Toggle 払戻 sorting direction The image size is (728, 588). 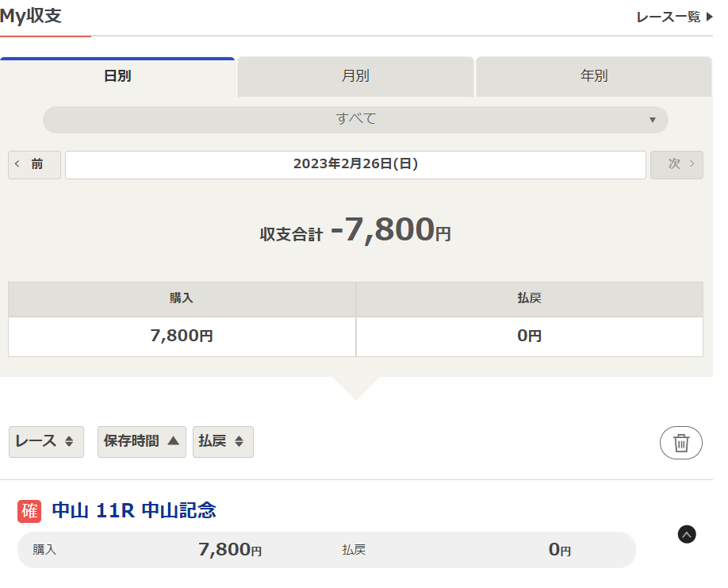223,442
